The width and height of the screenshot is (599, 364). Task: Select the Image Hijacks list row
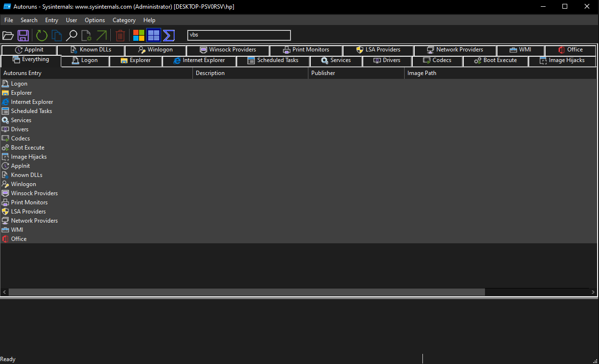298,157
